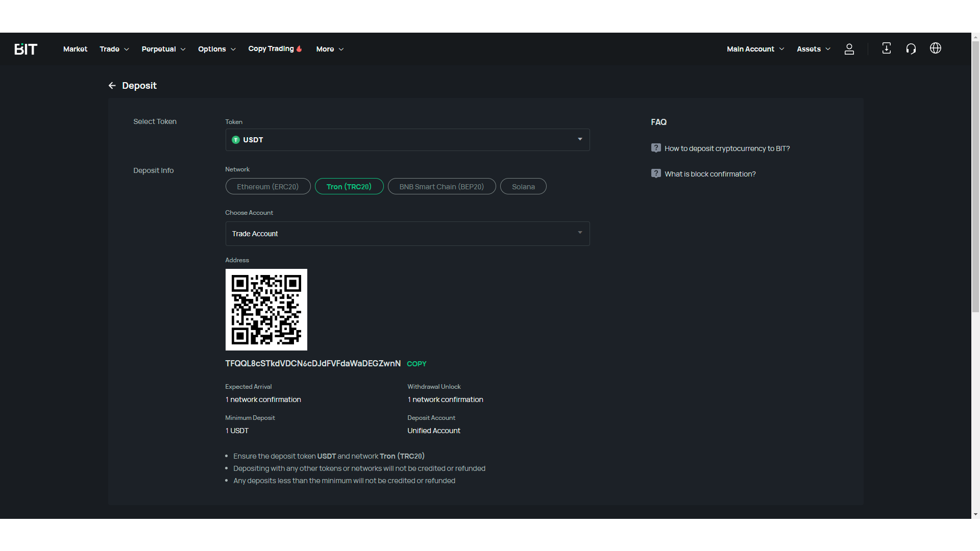980x551 pixels.
Task: Open the Market page
Action: coord(75,49)
